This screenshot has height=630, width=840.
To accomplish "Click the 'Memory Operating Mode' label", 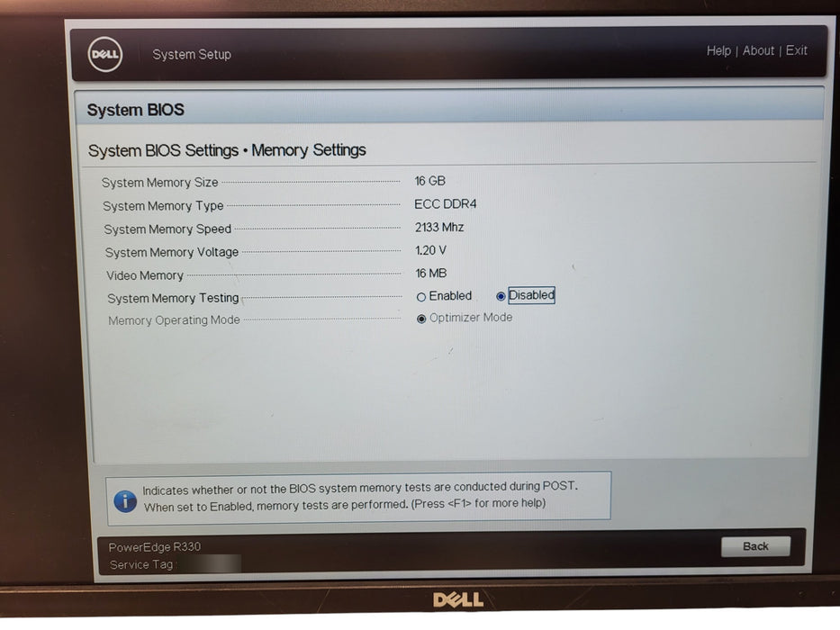I will pyautogui.click(x=174, y=320).
